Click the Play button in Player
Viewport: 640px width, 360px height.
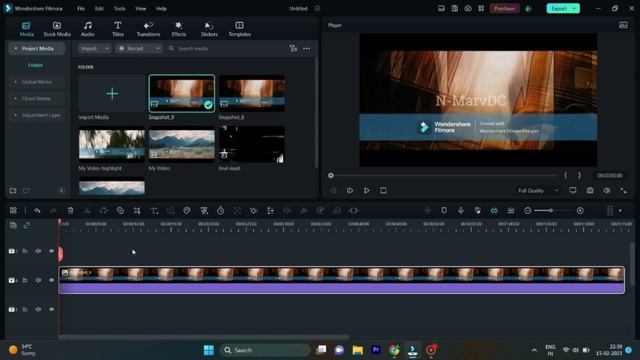coord(367,191)
